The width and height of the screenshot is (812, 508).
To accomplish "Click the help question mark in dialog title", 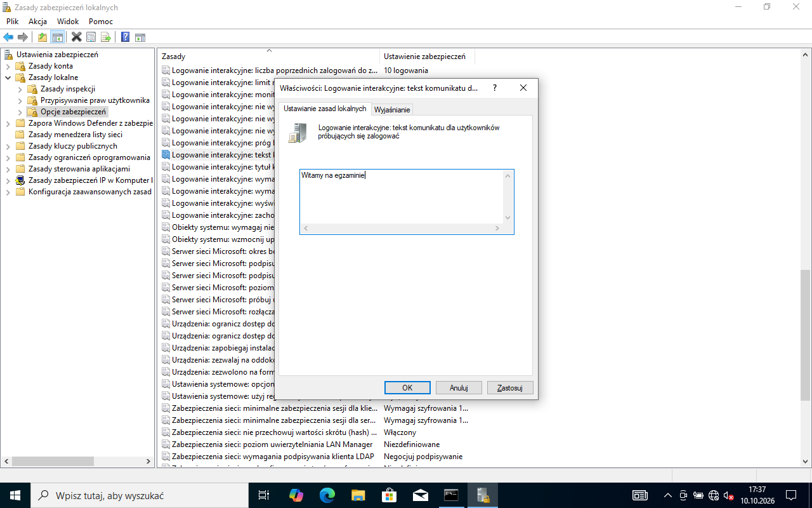I will [x=495, y=88].
